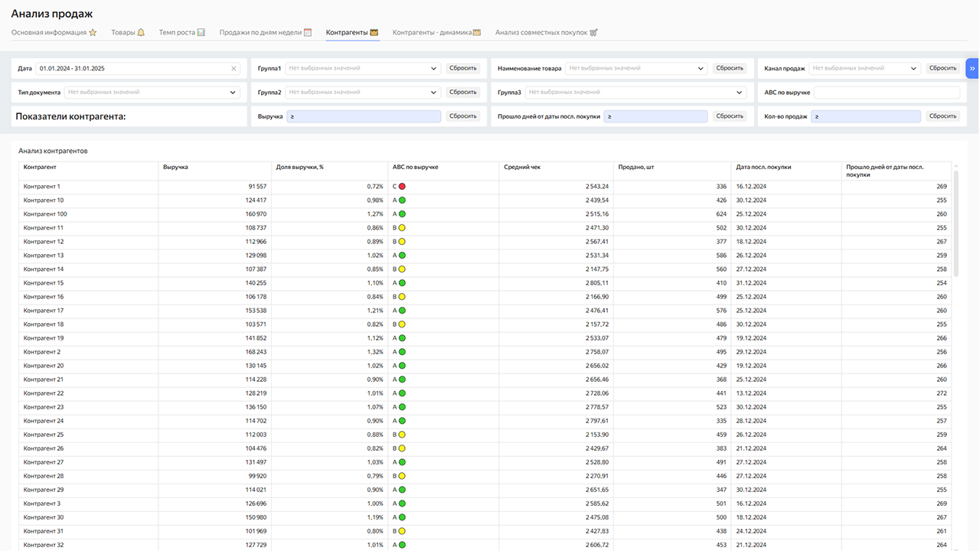This screenshot has width=980, height=551.
Task: Click the green status dot for Контрагент 2
Action: click(402, 352)
